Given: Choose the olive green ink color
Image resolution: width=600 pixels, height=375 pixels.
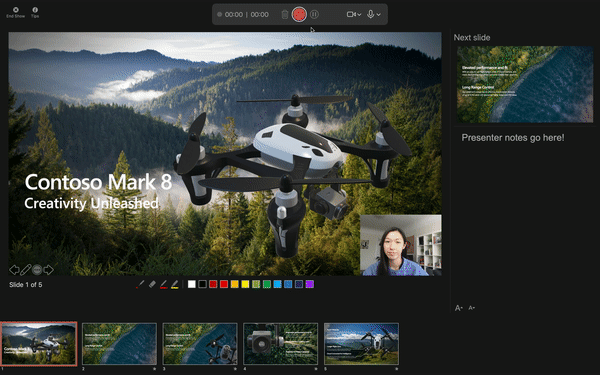Looking at the screenshot, I should pyautogui.click(x=256, y=284).
